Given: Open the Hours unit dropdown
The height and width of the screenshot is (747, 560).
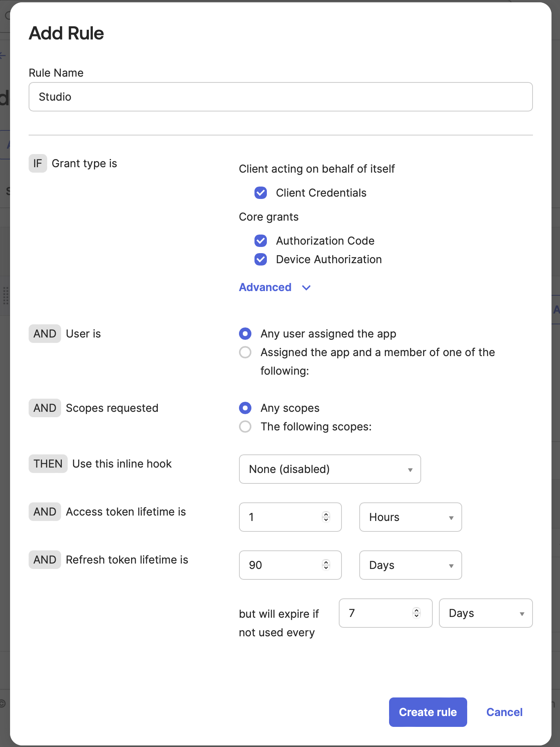Looking at the screenshot, I should click(x=410, y=517).
